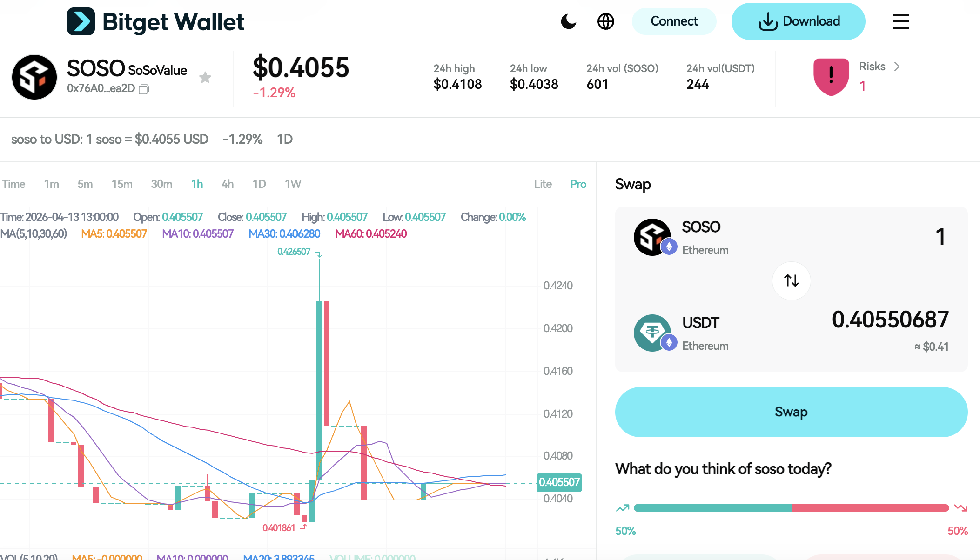Edit the SOSO amount input field
The image size is (980, 560).
[x=940, y=237]
